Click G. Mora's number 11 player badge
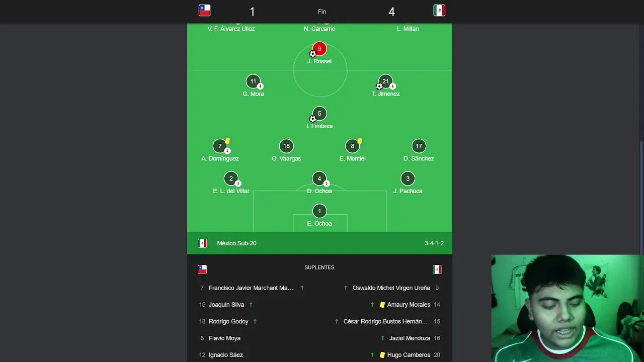Image resolution: width=644 pixels, height=362 pixels. [x=253, y=81]
